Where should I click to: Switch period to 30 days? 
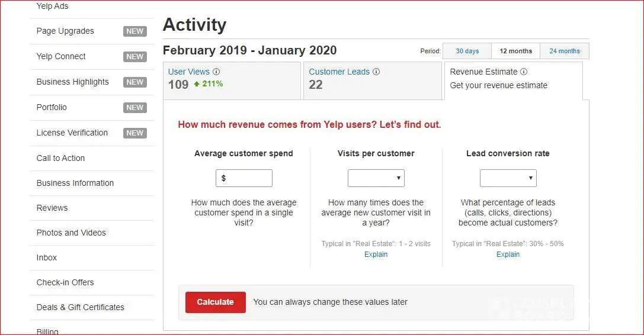tap(467, 51)
